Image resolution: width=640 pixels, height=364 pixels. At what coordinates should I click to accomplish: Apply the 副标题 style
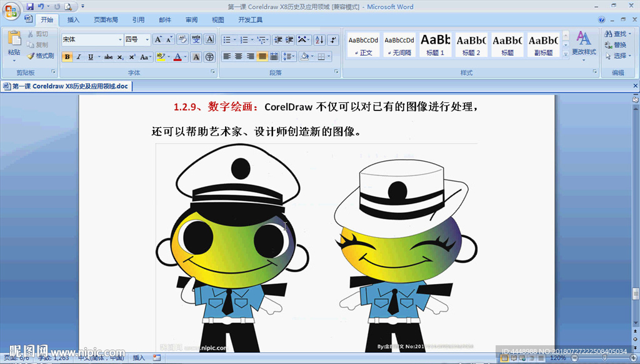point(543,45)
